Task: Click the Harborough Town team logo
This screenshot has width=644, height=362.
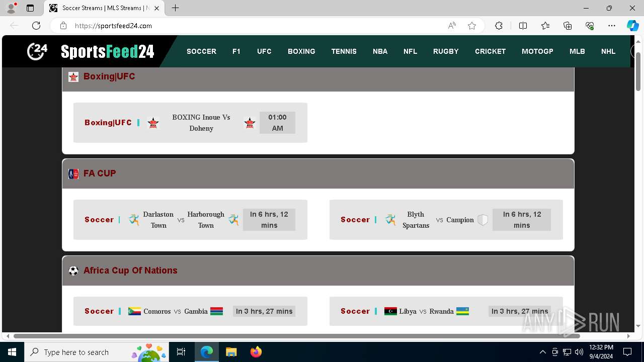Action: point(233,220)
